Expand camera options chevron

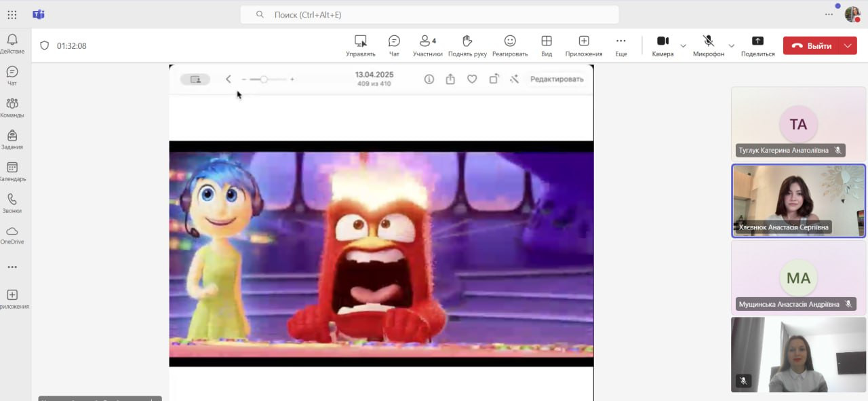683,45
